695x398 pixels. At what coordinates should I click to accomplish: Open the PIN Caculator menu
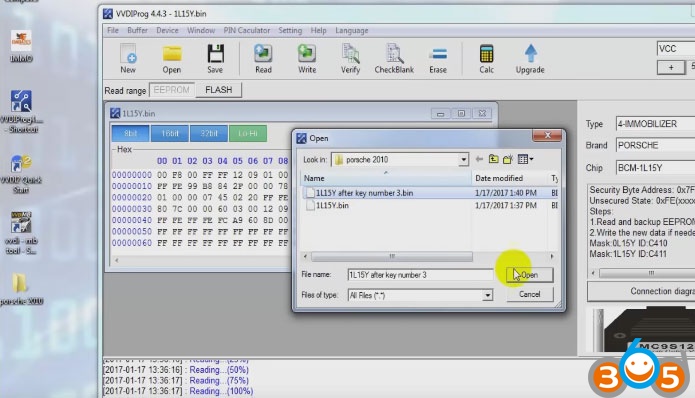click(x=246, y=30)
